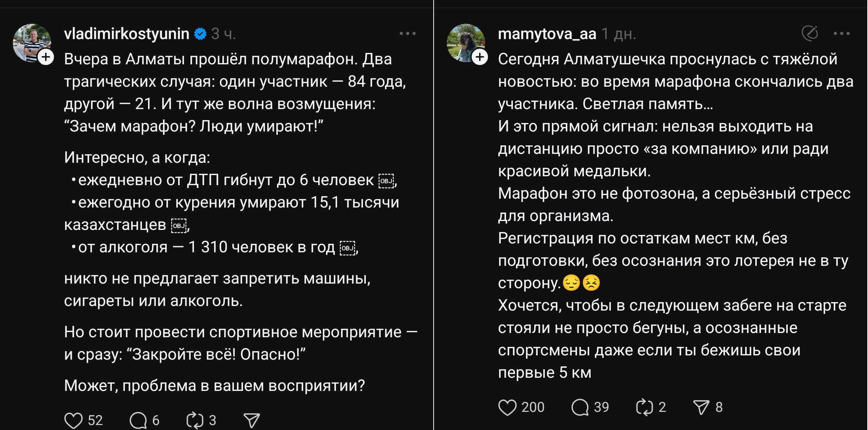Like the vladimirkostyunin post
The width and height of the screenshot is (868, 430).
point(74,420)
